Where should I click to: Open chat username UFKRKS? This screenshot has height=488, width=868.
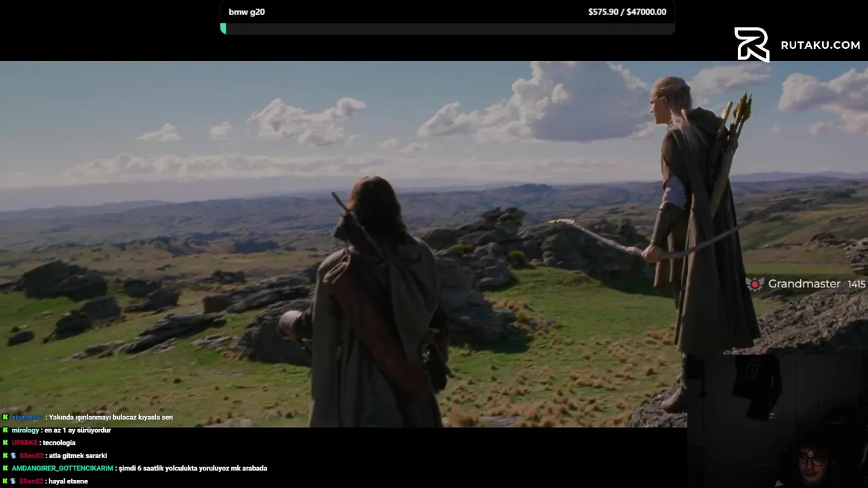(x=24, y=443)
